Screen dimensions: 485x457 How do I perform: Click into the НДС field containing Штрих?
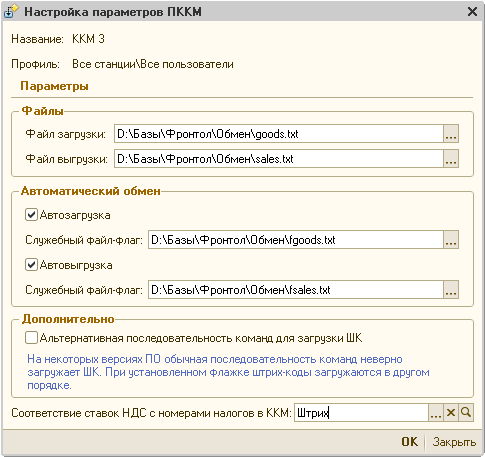(361, 413)
